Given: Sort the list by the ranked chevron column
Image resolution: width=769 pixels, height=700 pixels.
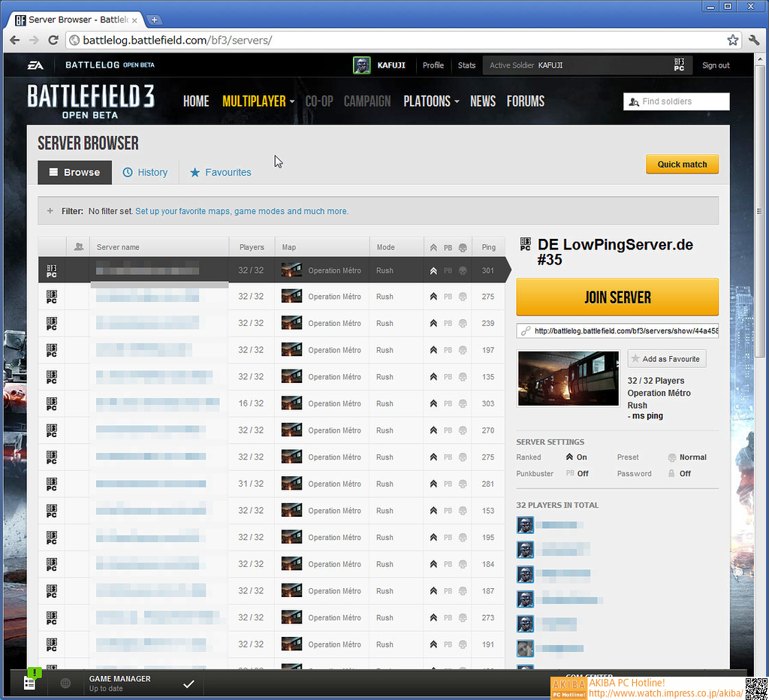Looking at the screenshot, I should (433, 247).
